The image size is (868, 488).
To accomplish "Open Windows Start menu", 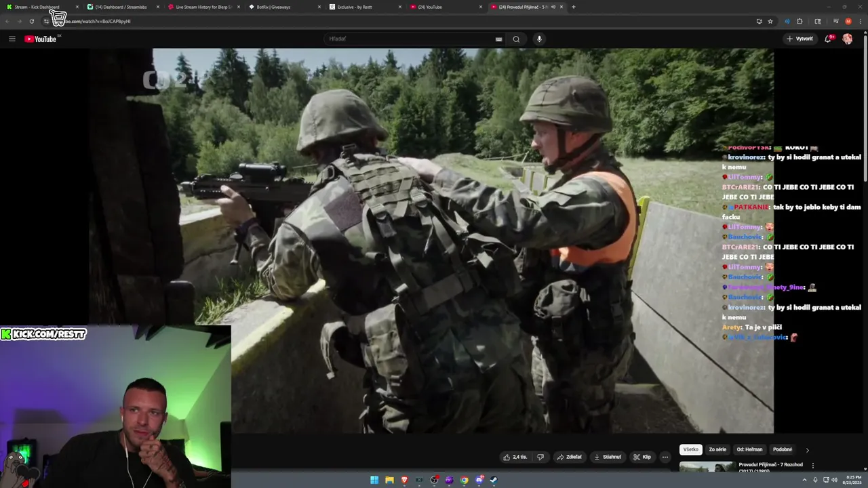I will click(374, 480).
